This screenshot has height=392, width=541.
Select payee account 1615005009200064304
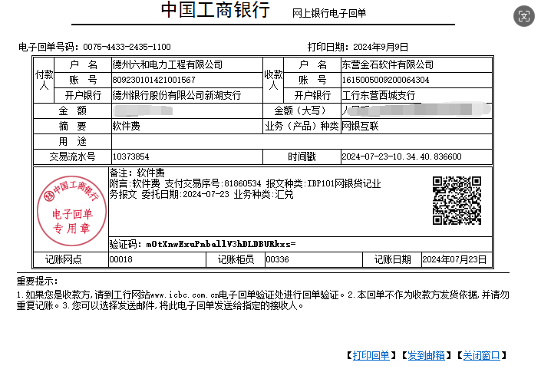(385, 80)
